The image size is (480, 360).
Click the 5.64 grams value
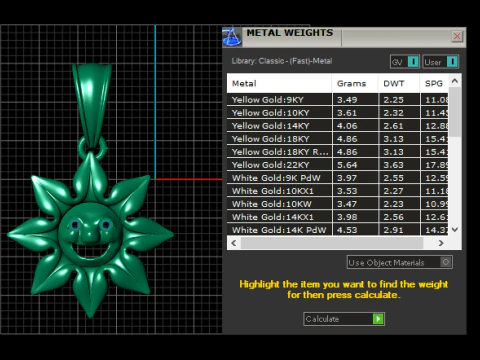tap(347, 165)
